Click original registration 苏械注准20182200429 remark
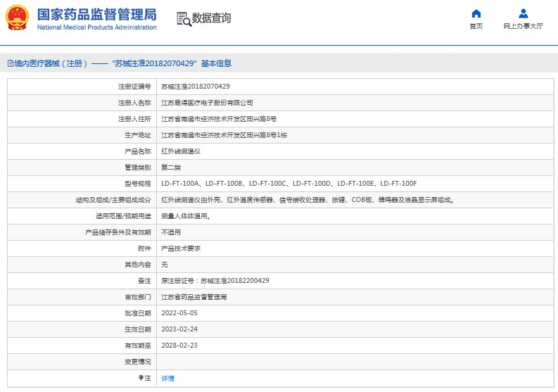This screenshot has height=392, width=558. [215, 281]
